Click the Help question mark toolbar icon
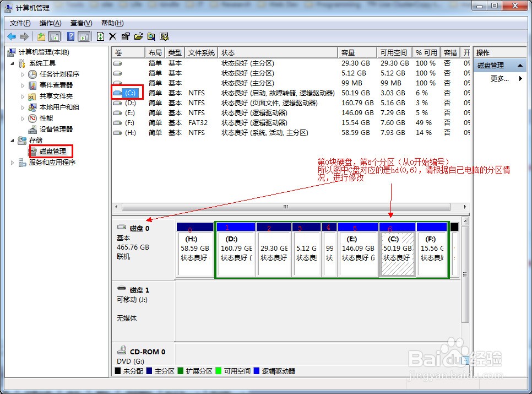Image resolution: width=532 pixels, height=394 pixels. pyautogui.click(x=70, y=36)
